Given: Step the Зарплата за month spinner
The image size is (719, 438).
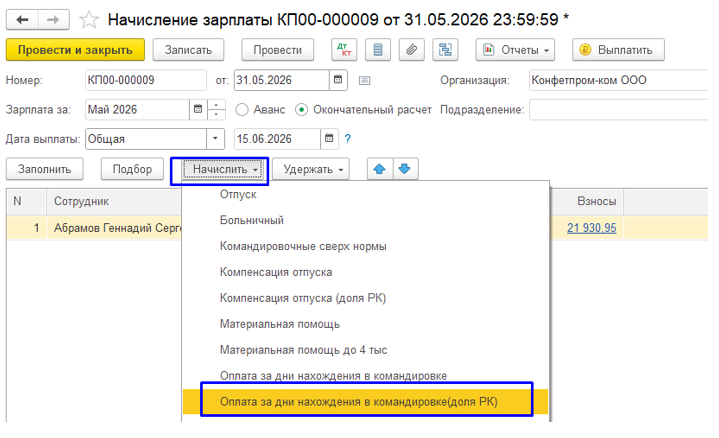Looking at the screenshot, I should click(216, 110).
